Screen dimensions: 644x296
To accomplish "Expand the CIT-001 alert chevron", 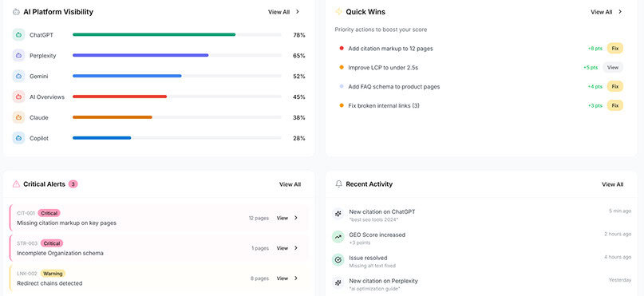I will [x=296, y=218].
